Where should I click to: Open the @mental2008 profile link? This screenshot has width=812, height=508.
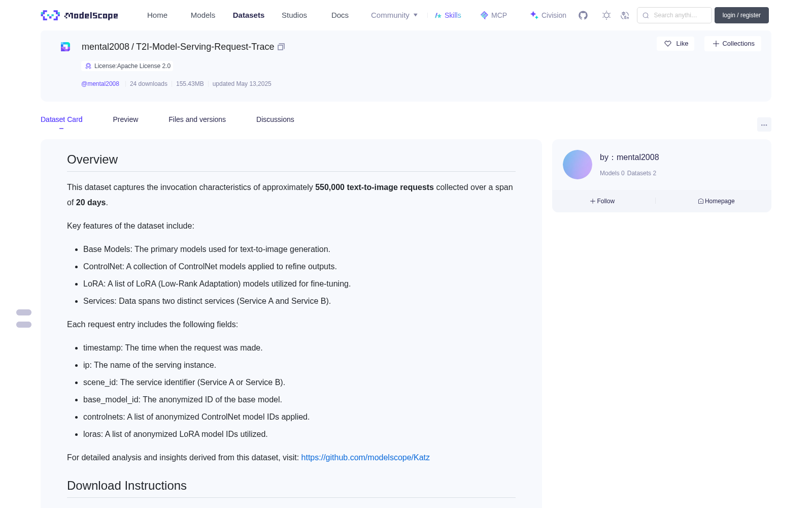100,84
